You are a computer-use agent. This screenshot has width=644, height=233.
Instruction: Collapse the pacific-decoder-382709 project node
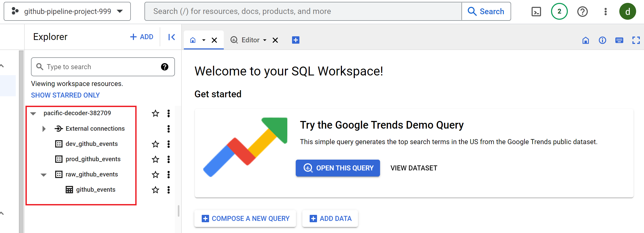click(33, 114)
